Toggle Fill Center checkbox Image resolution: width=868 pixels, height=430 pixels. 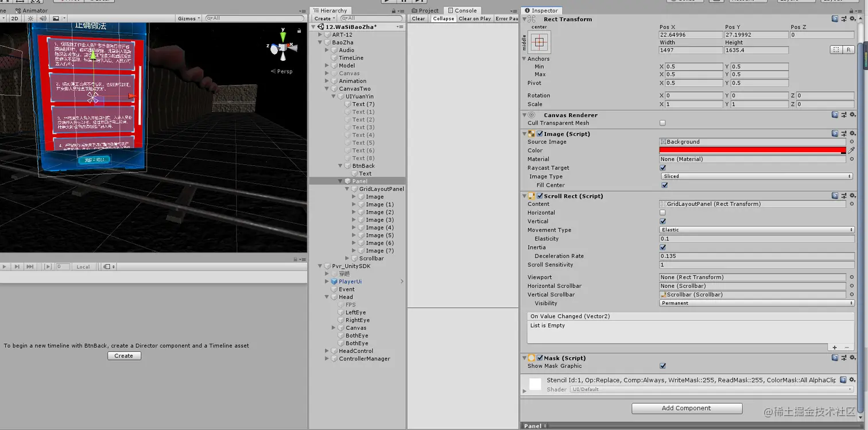664,185
